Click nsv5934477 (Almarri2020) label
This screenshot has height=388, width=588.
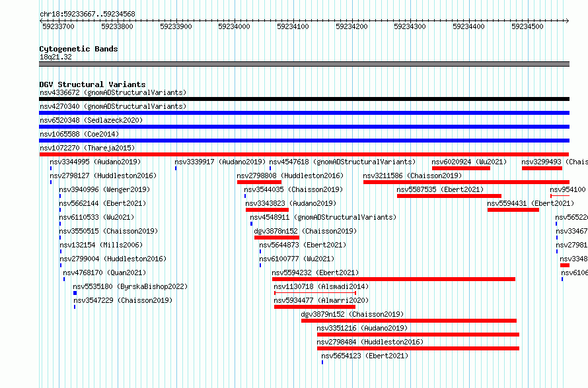pos(321,300)
